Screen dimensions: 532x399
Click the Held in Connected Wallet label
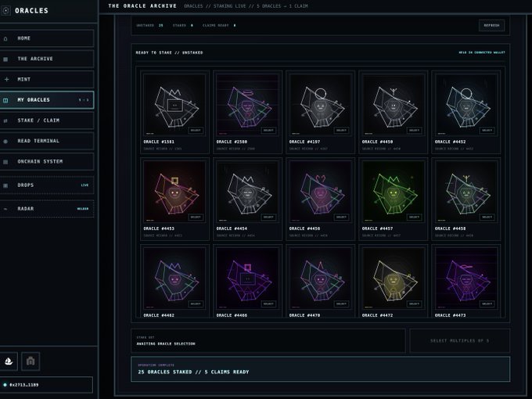[x=482, y=52]
